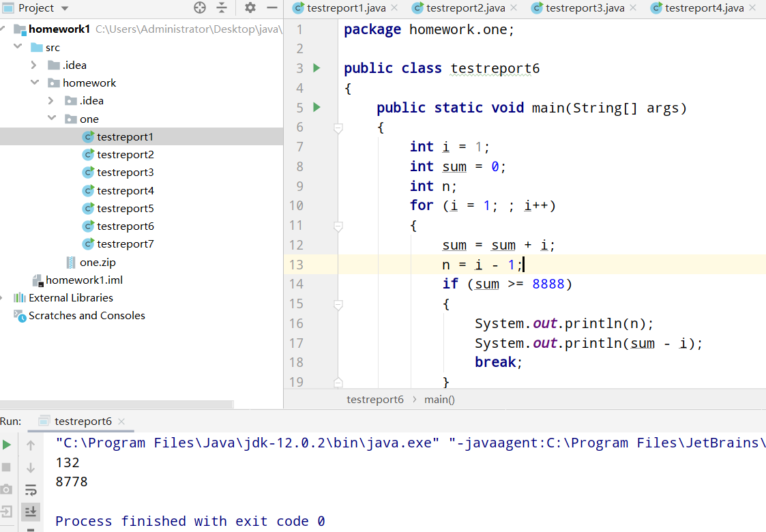The image size is (766, 532).
Task: Switch to testreport2.java tab
Action: [x=465, y=8]
